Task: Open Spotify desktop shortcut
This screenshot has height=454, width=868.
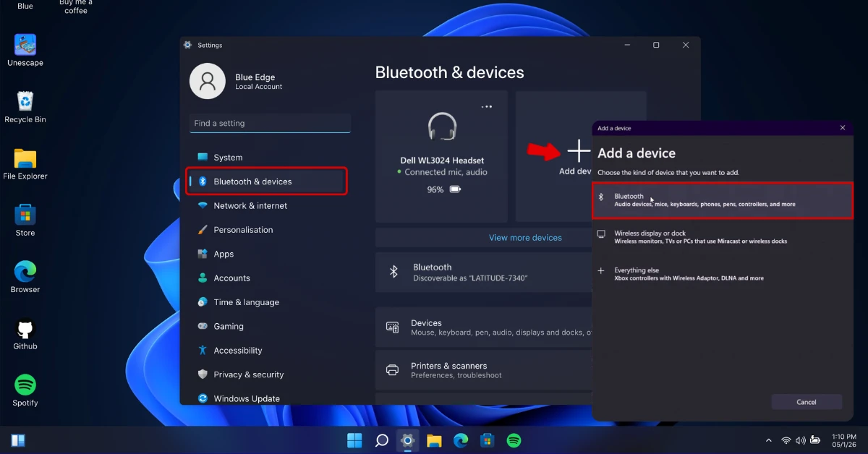Action: [x=25, y=390]
